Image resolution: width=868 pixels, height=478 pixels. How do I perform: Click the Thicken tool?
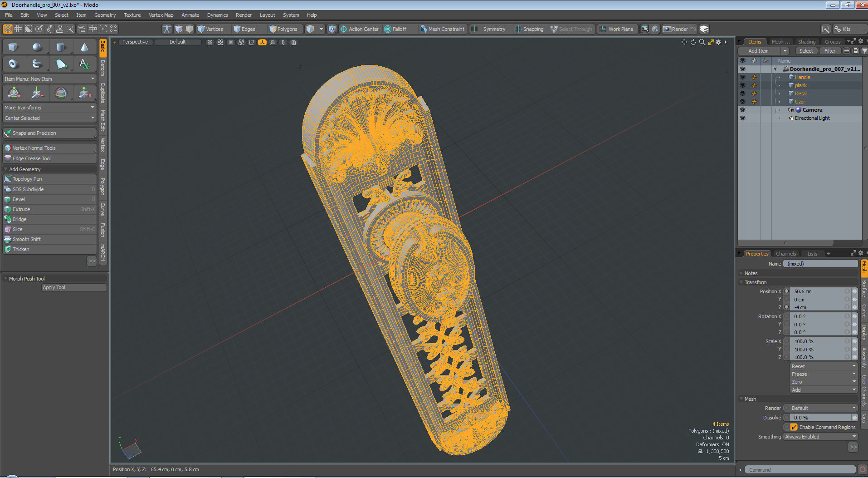[50, 249]
